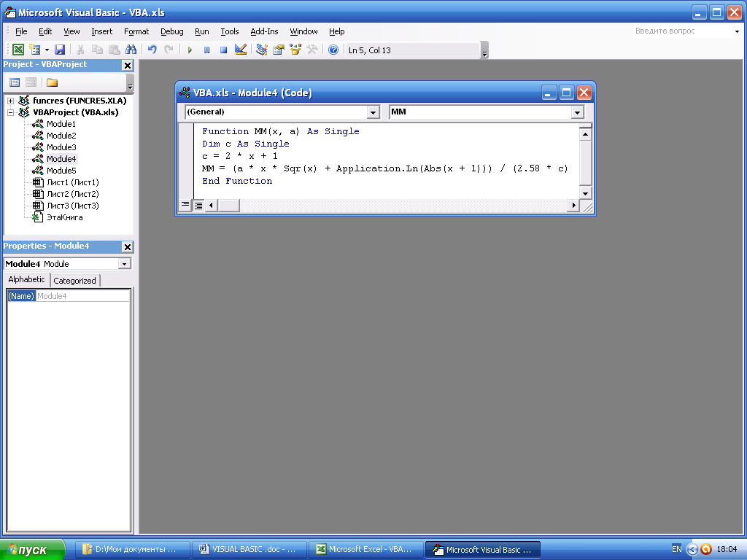Open the Help menu
The width and height of the screenshot is (747, 560).
point(337,31)
